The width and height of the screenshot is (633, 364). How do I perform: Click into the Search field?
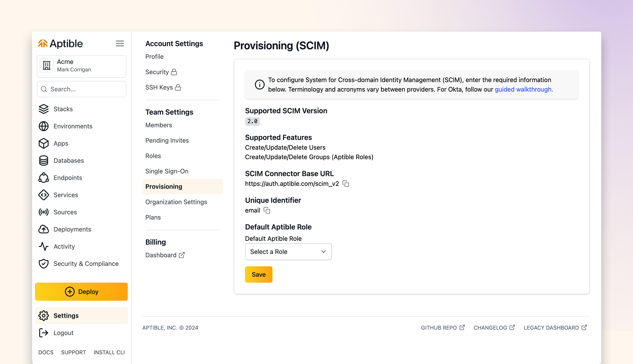[81, 89]
